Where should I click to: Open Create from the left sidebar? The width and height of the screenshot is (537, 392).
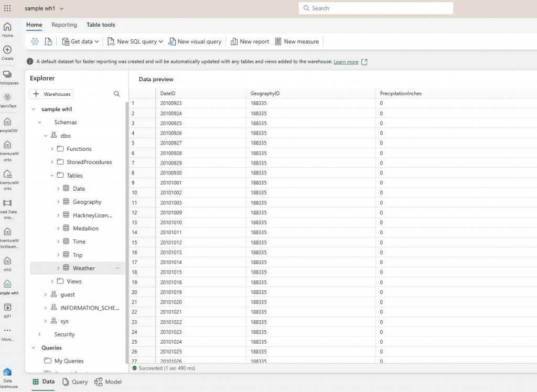[x=7, y=52]
